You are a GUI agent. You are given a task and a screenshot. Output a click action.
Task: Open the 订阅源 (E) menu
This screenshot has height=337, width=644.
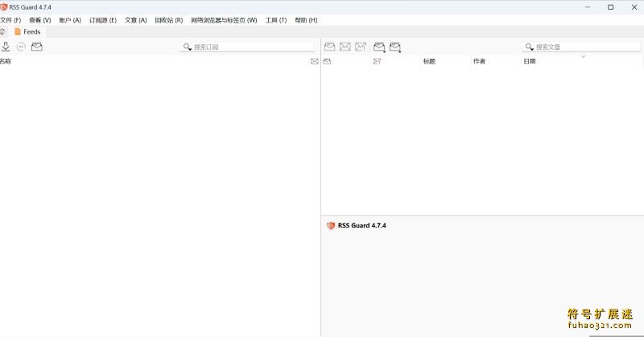pyautogui.click(x=103, y=20)
